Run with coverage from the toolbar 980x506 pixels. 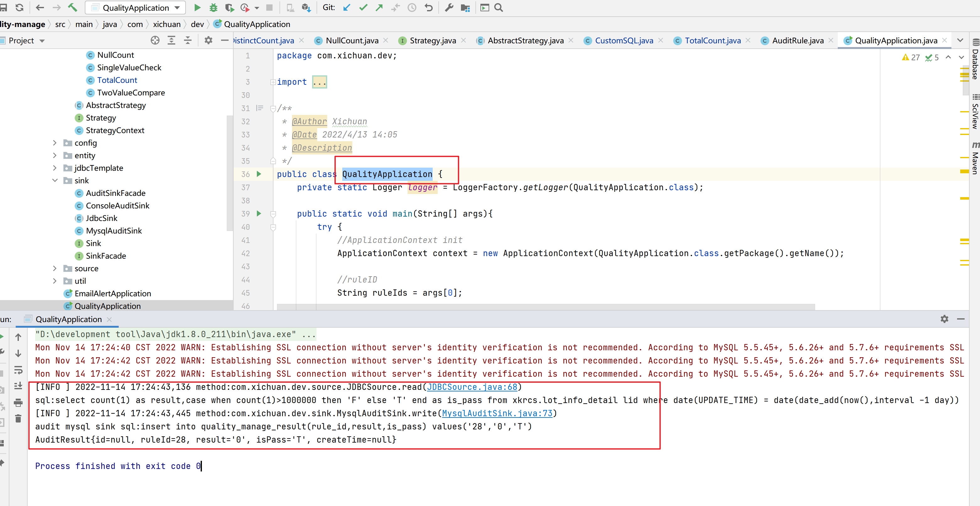(x=230, y=8)
